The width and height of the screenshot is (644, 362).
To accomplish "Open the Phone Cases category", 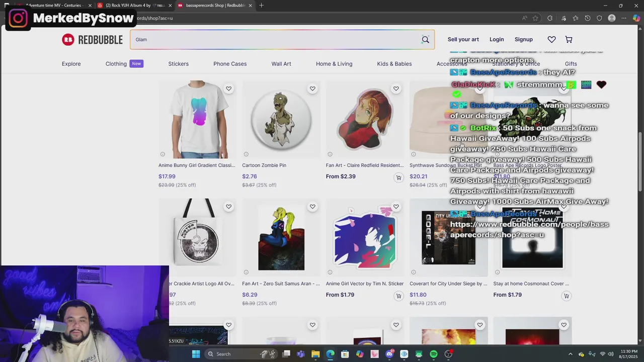I will pyautogui.click(x=230, y=64).
